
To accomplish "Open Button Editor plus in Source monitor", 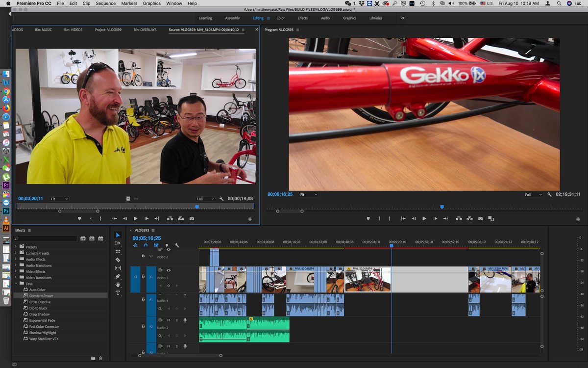I will click(x=250, y=219).
